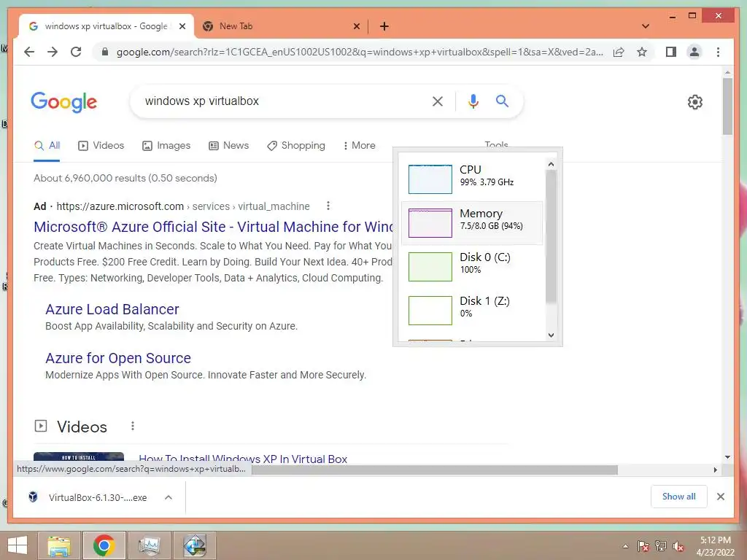This screenshot has height=560, width=747.
Task: Go forward using the forward arrow
Action: pos(53,52)
